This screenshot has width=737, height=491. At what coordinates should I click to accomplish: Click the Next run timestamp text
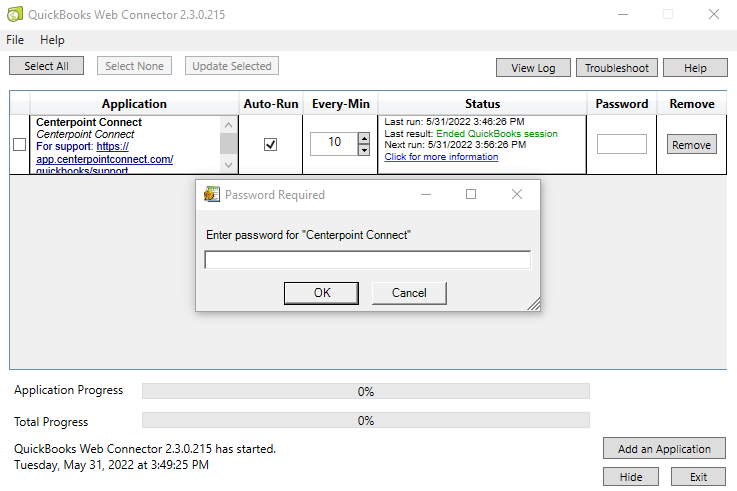[x=455, y=145]
